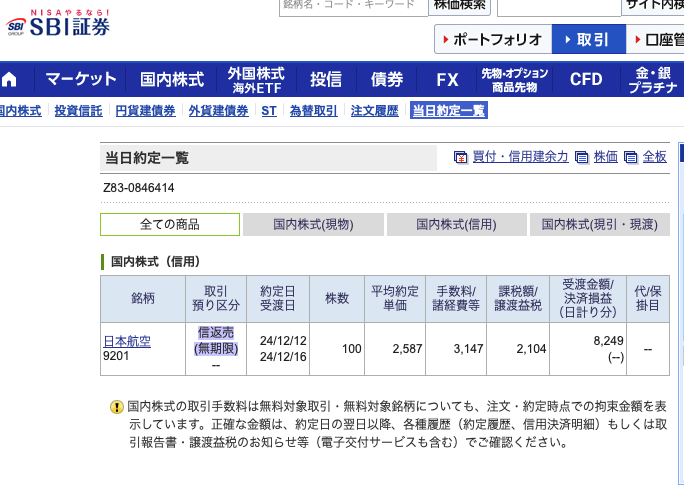684x497 pixels.
Task: Open the 投資信託 sub-navigation link
Action: click(x=79, y=111)
